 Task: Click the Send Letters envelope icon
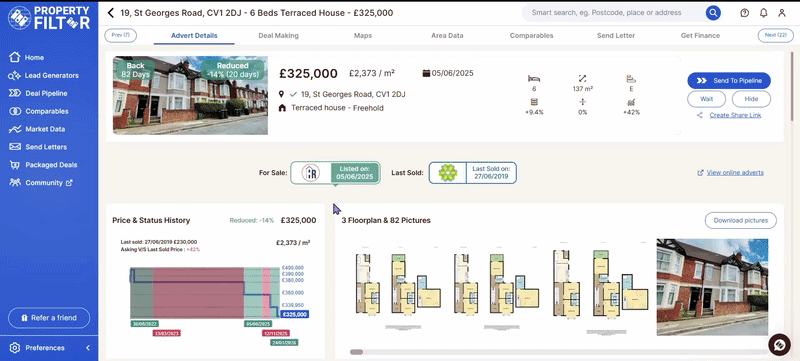15,147
